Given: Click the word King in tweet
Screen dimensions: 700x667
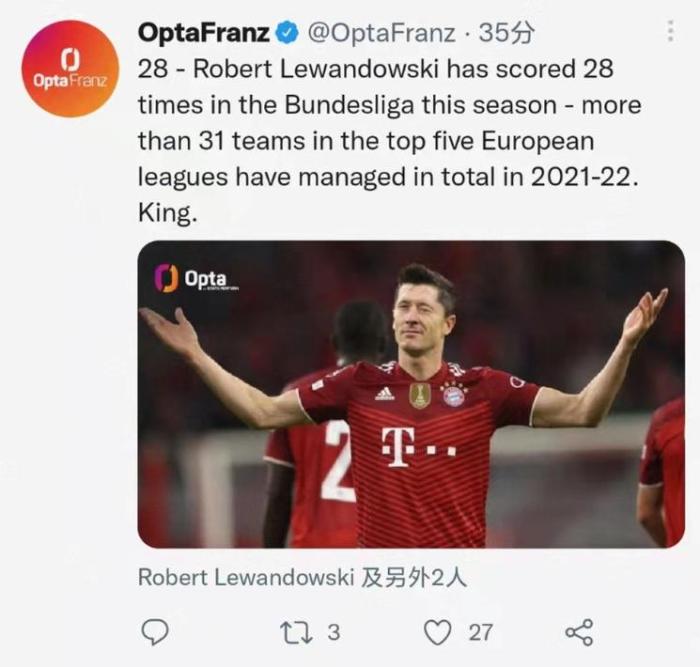Looking at the screenshot, I should (x=164, y=215).
